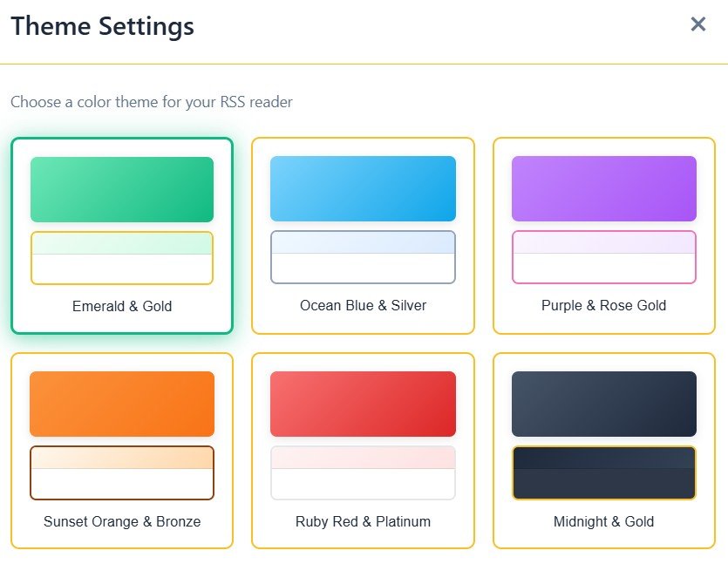Pick the Ruby Red & Platinum label

pyautogui.click(x=363, y=522)
